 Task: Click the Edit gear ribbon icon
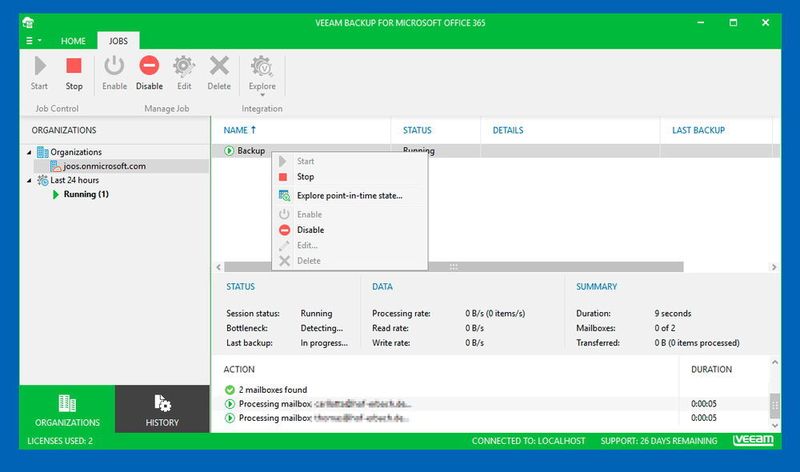pos(184,66)
